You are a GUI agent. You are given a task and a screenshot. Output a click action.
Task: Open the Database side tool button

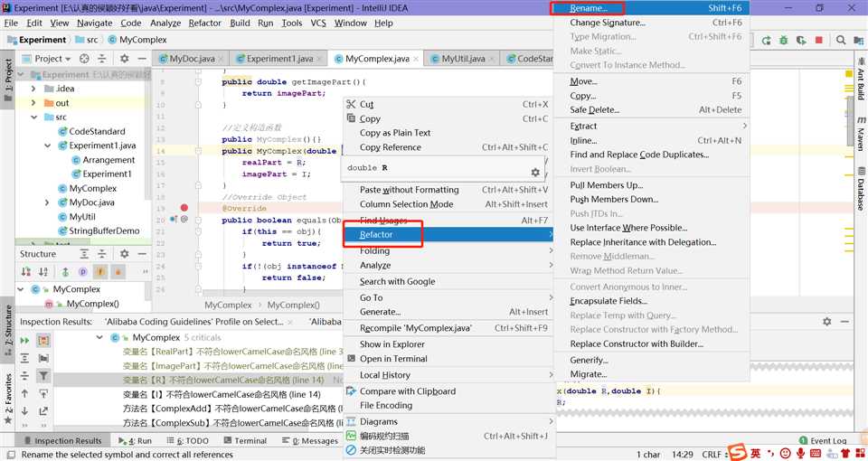coord(861,189)
